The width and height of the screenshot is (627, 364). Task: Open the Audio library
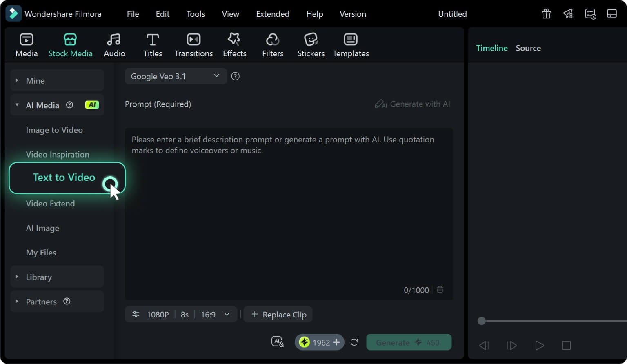[x=114, y=44]
